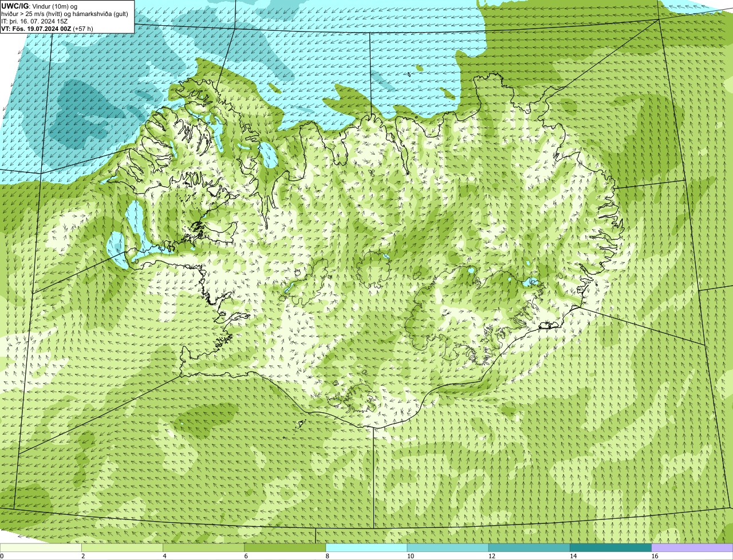Click the legend value label 14
733x560 pixels.
coord(572,556)
